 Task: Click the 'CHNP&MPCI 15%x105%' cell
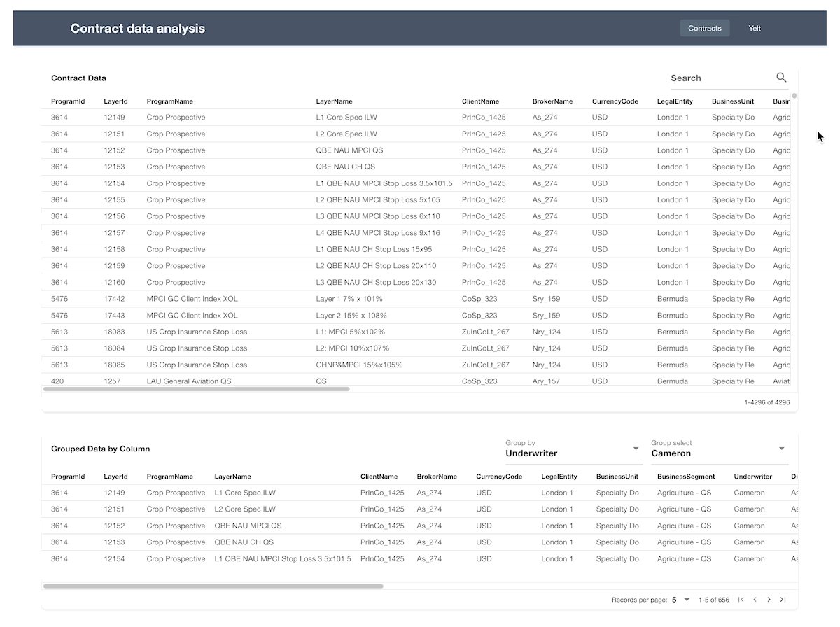tap(359, 365)
